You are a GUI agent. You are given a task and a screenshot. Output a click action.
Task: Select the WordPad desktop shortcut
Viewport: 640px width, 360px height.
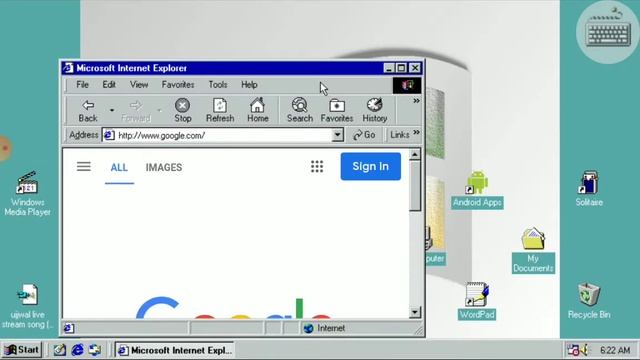477,301
